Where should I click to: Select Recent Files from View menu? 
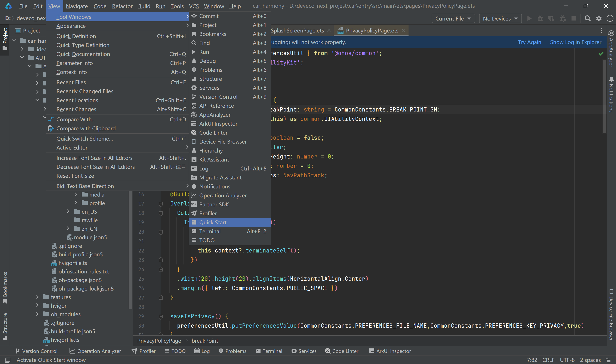tap(118, 82)
